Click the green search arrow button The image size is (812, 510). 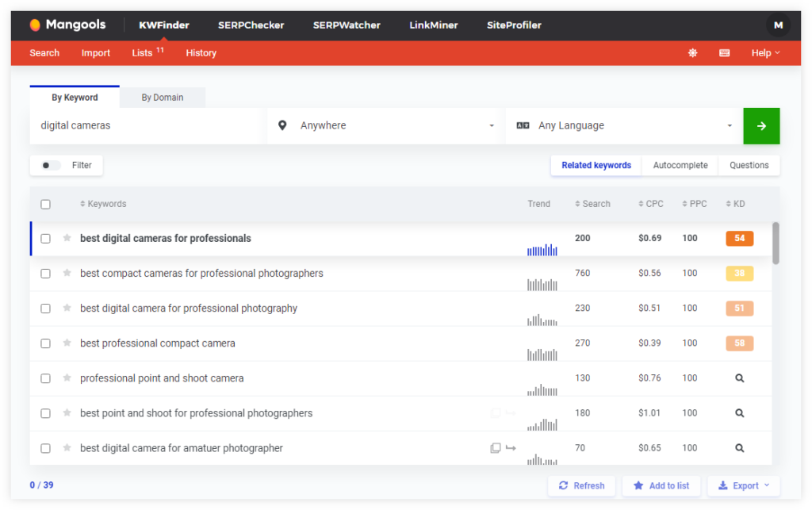coord(760,125)
